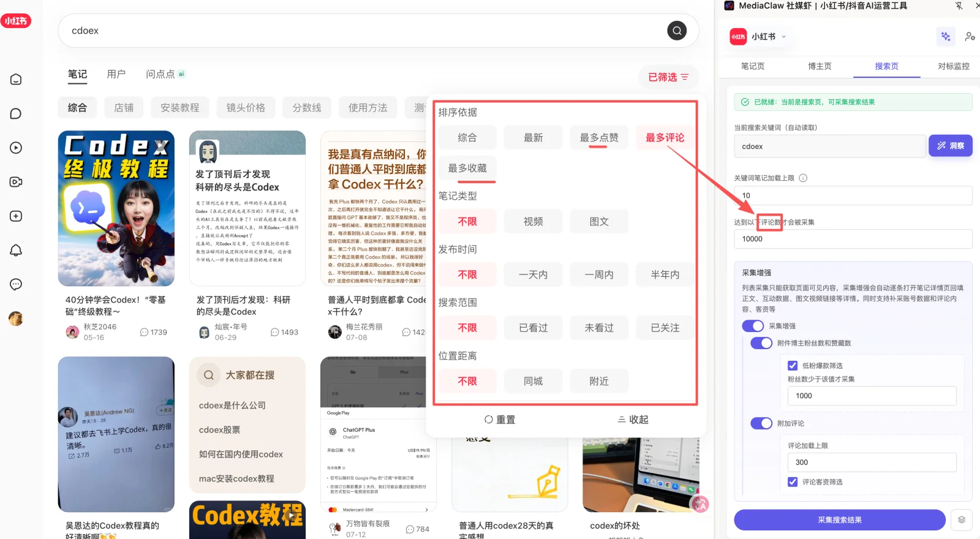This screenshot has width=980, height=539.
Task: Open notifications bell icon in sidebar
Action: click(x=16, y=250)
